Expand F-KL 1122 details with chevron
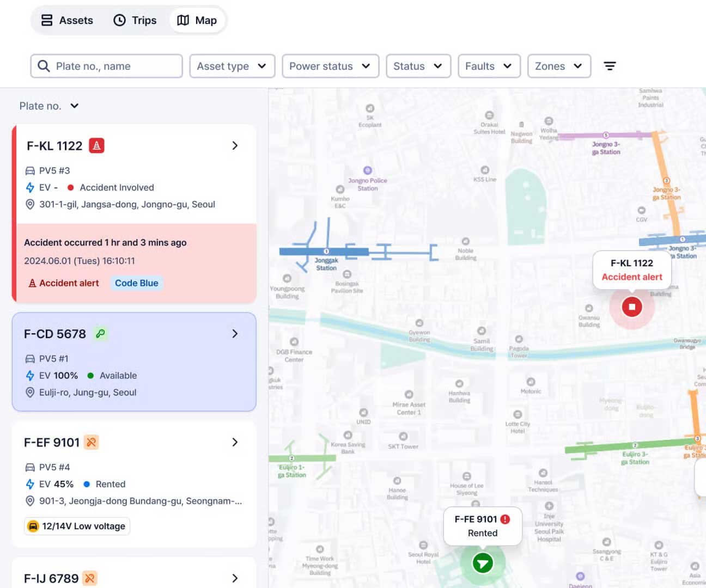The width and height of the screenshot is (706, 588). tap(235, 145)
